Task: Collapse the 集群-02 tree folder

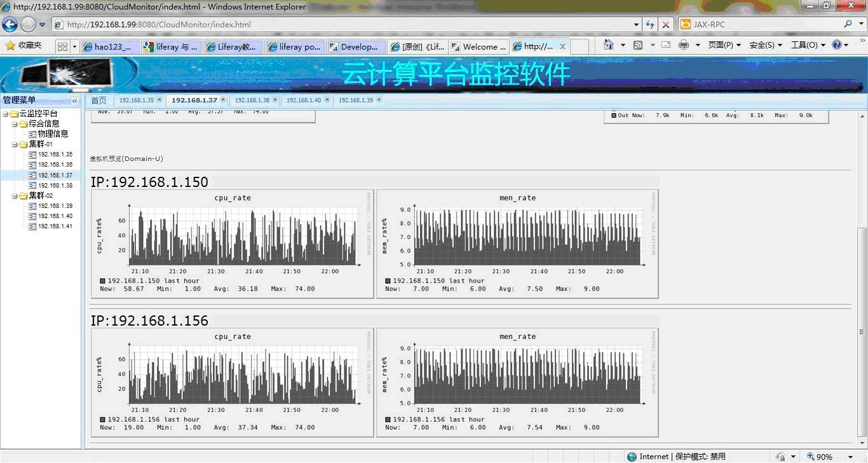Action: pyautogui.click(x=15, y=196)
